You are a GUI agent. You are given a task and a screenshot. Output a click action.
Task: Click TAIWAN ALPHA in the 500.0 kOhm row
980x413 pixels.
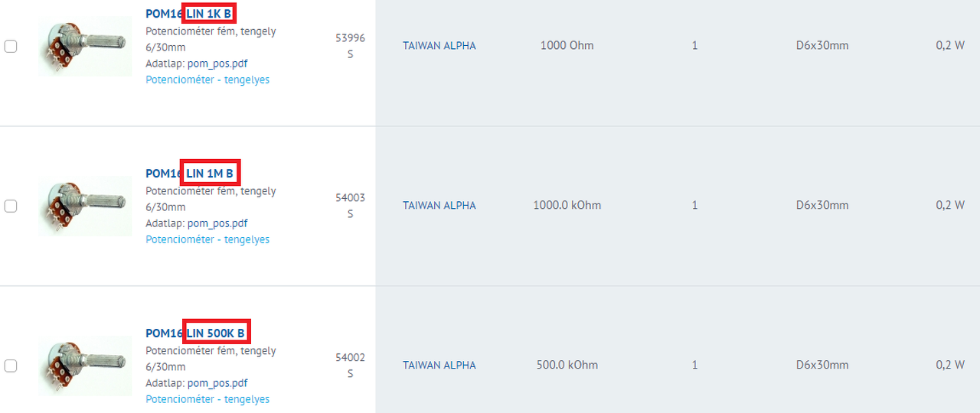(x=439, y=366)
